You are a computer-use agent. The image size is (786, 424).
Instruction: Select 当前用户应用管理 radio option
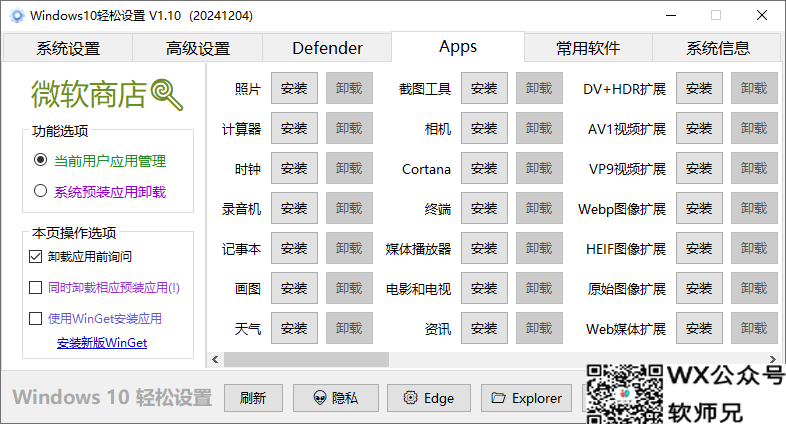[41, 160]
